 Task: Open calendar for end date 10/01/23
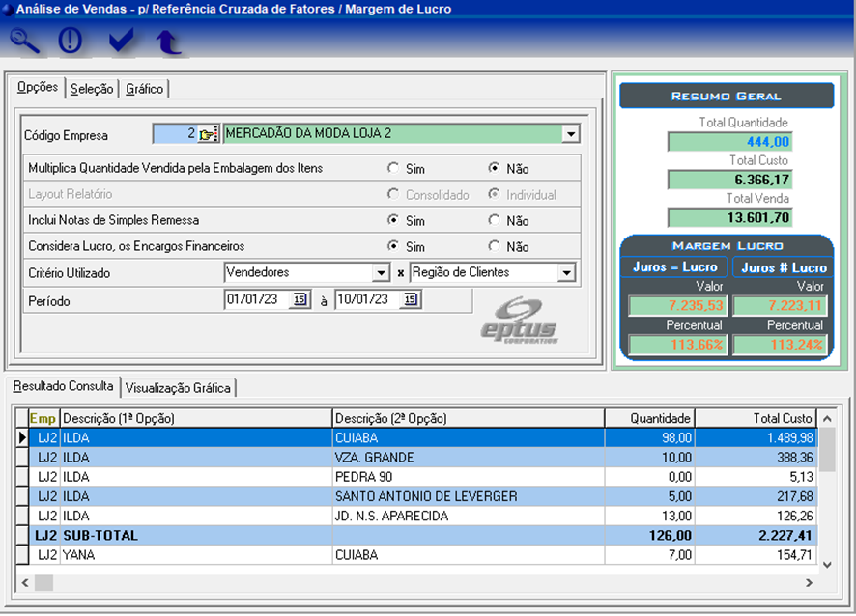click(410, 300)
